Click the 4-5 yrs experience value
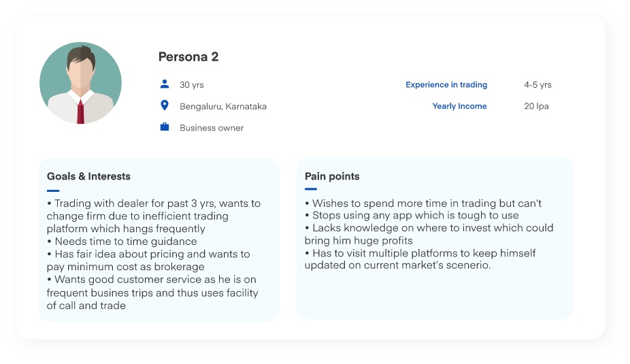Screen dimensions: 630x364 [537, 85]
